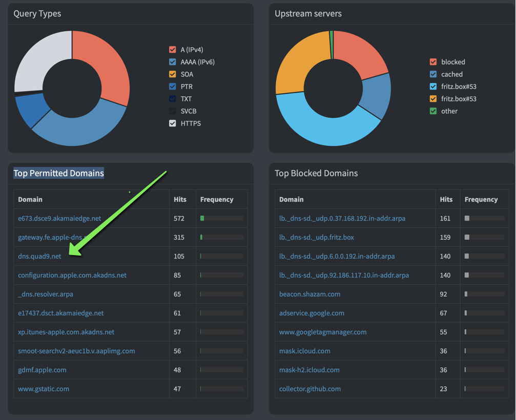This screenshot has width=516, height=420.
Task: Uncheck PTR in Query Types legend
Action: [172, 86]
